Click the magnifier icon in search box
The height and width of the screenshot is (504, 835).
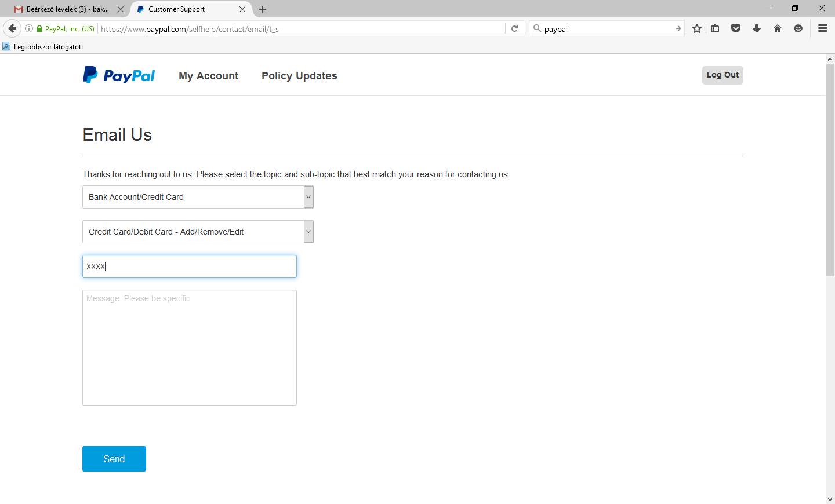click(x=537, y=28)
